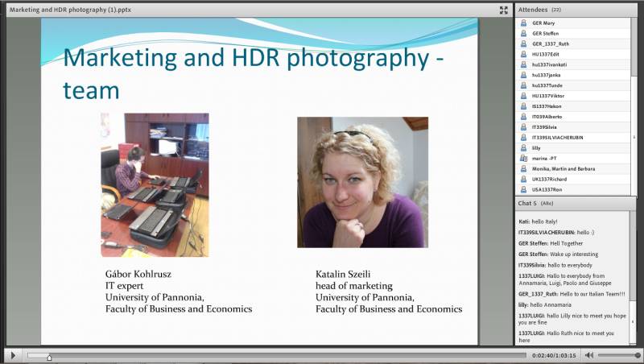Select Monika, Martin and Barbara entry
Screen dimensions: 644x364
[x=563, y=169]
